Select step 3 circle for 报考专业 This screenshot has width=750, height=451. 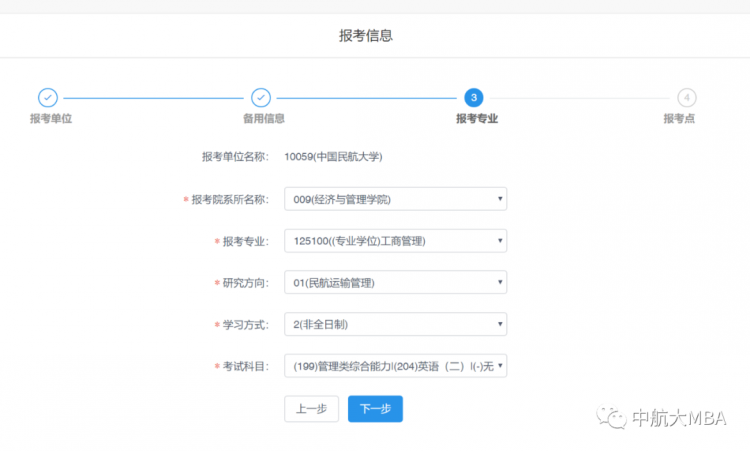tap(474, 98)
